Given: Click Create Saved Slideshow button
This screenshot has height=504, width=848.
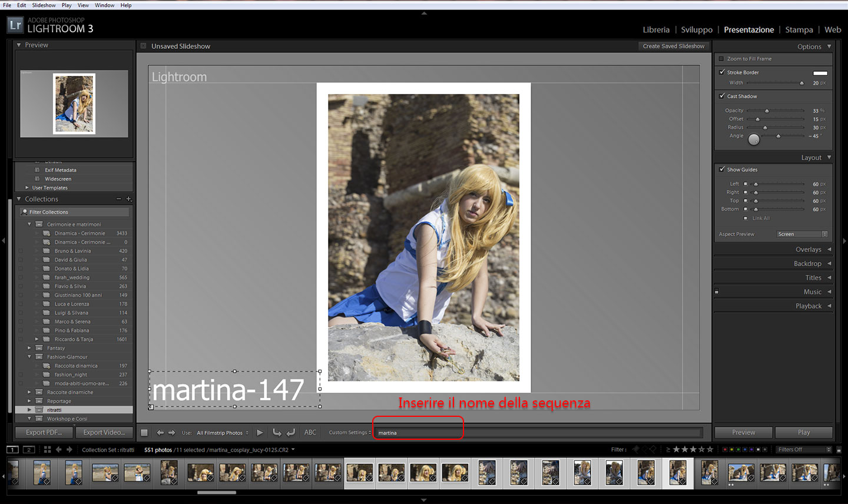Looking at the screenshot, I should tap(673, 46).
